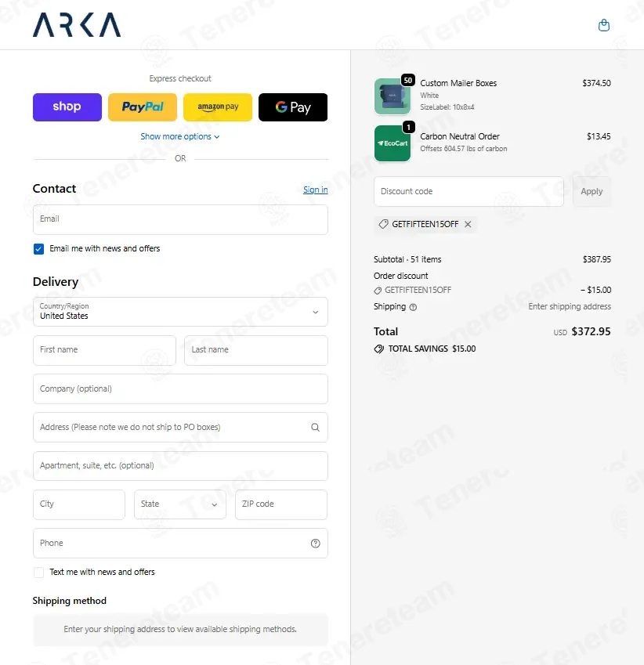644x665 pixels.
Task: Focus the Company (optional) field
Action: click(x=180, y=389)
